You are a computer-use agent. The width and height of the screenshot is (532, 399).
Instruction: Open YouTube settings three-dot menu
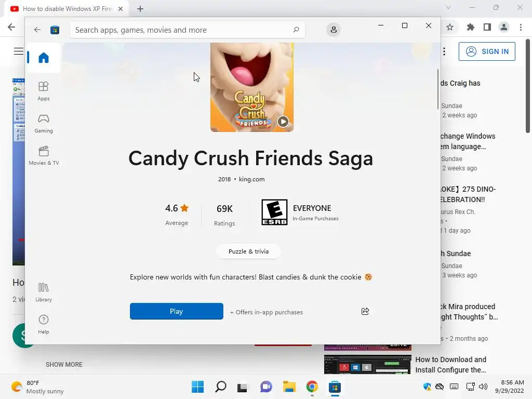tap(444, 51)
